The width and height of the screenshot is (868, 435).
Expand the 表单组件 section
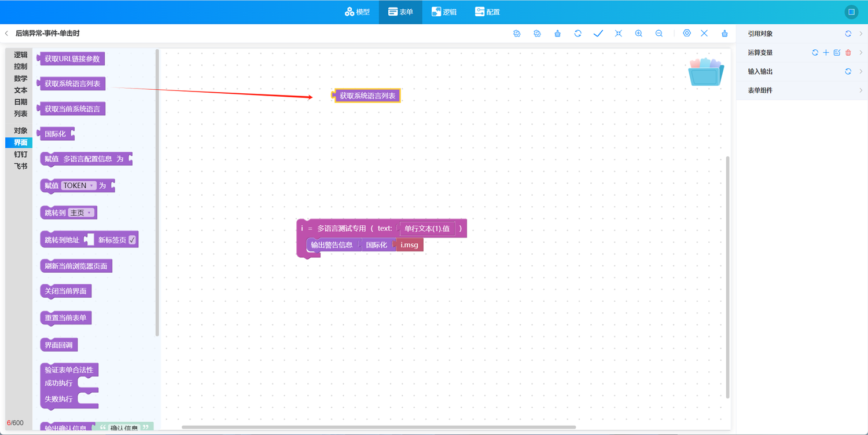click(x=861, y=90)
